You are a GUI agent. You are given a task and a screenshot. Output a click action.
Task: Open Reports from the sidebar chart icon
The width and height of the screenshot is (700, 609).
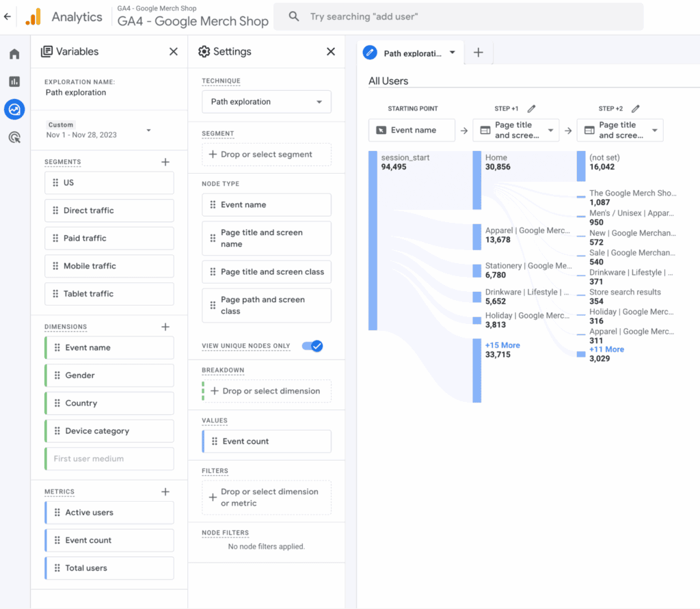pos(14,81)
